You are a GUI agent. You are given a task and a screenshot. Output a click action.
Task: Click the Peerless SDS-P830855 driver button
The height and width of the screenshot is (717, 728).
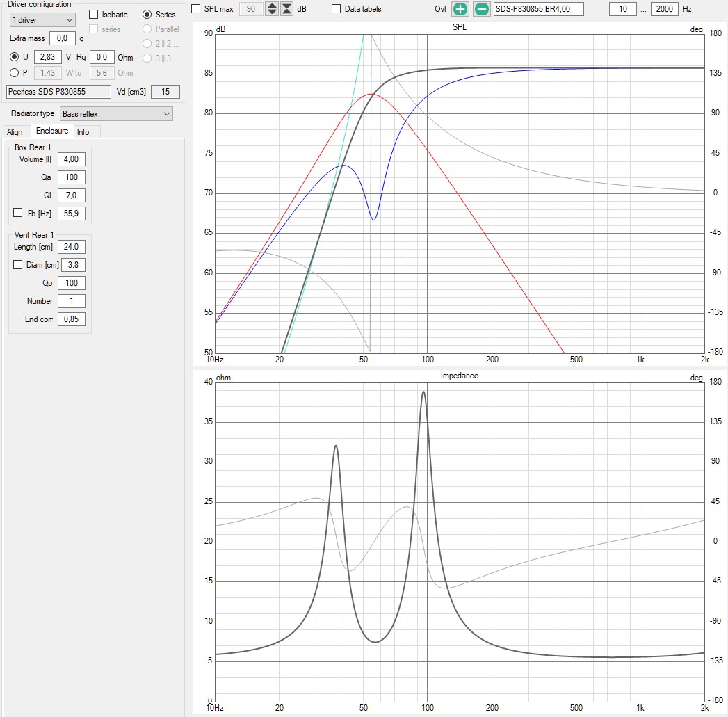(x=58, y=92)
